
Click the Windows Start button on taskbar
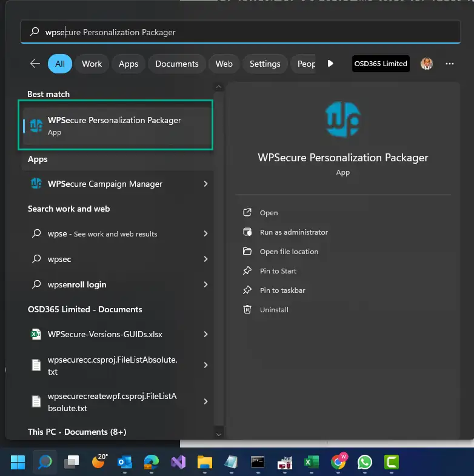18,462
